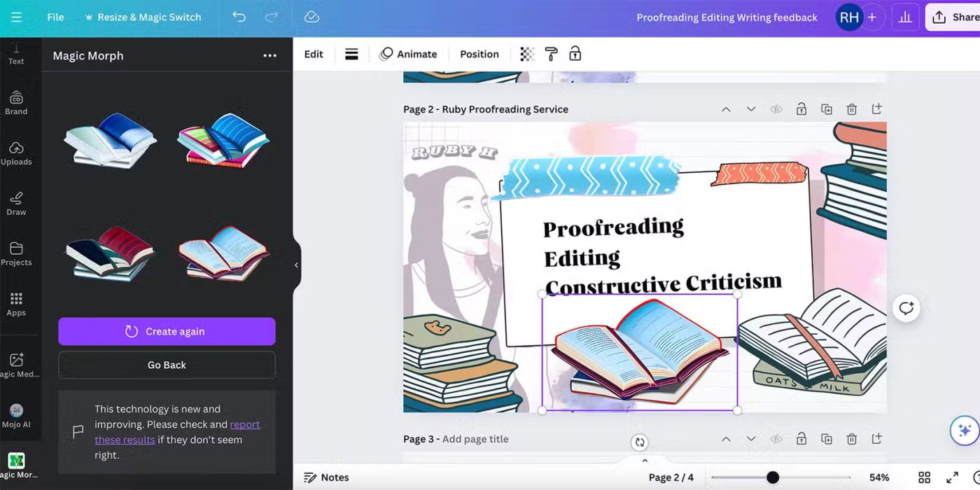Select the red-outlined open book thumbnail

tap(223, 252)
